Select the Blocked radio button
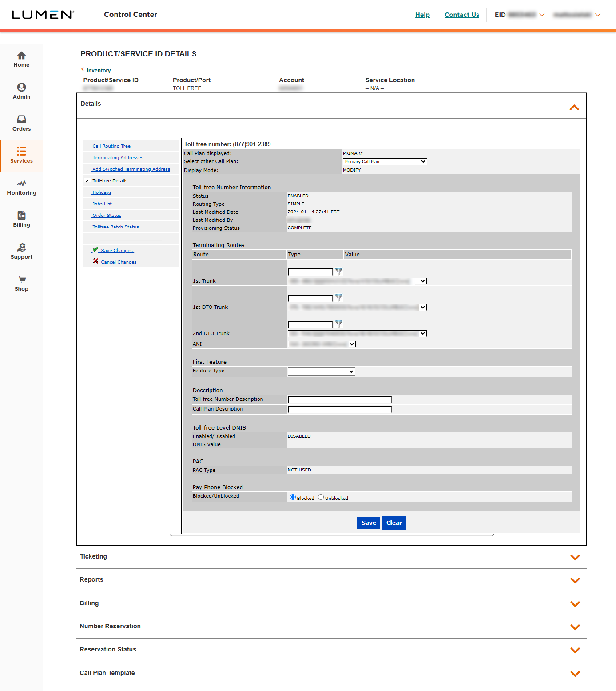The height and width of the screenshot is (691, 616). coord(293,497)
